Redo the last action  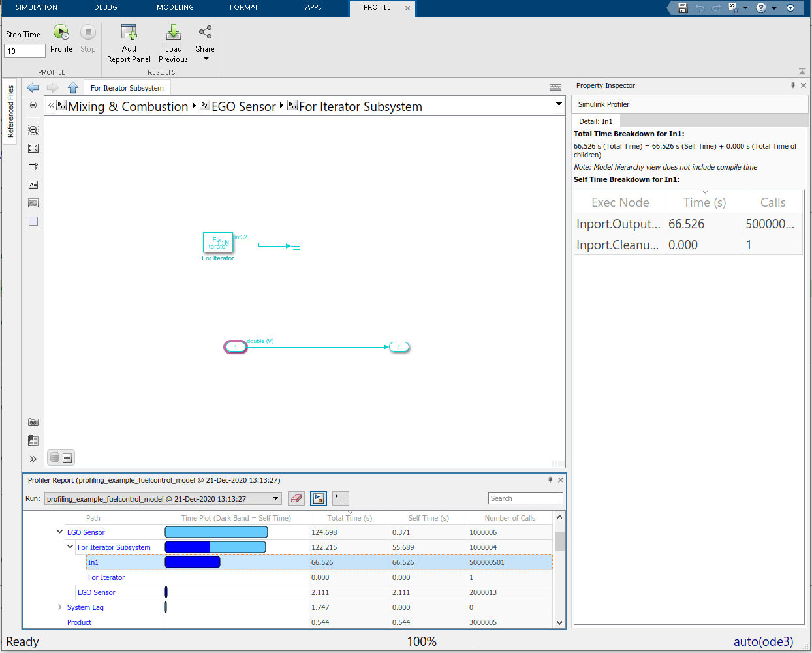pyautogui.click(x=716, y=8)
